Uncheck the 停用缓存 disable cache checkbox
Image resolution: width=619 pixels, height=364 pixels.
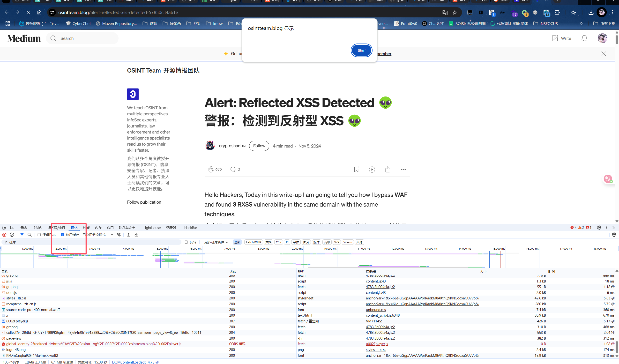click(63, 235)
